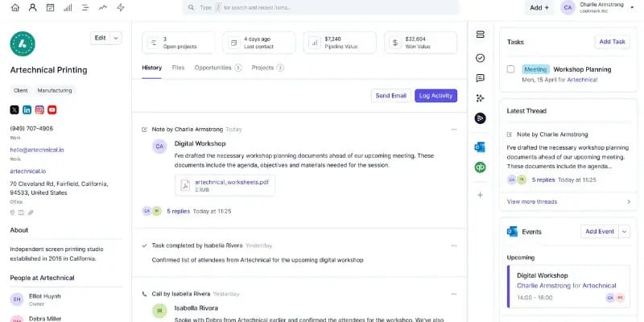Open the artechnical.io website link
The width and height of the screenshot is (644, 322).
pos(28,171)
